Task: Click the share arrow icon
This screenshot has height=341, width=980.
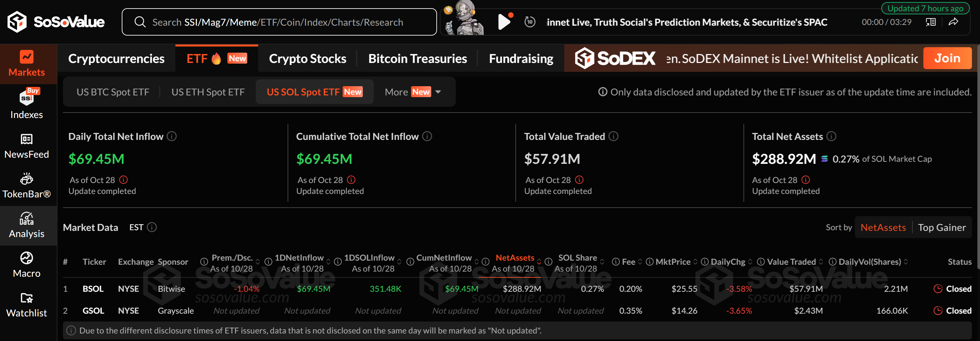Action: coord(953,22)
